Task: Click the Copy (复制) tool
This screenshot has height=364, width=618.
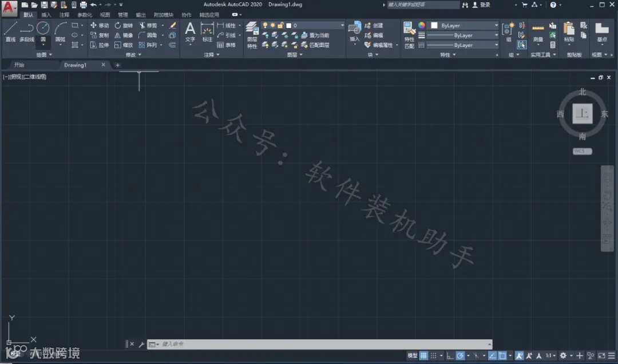Action: (100, 35)
